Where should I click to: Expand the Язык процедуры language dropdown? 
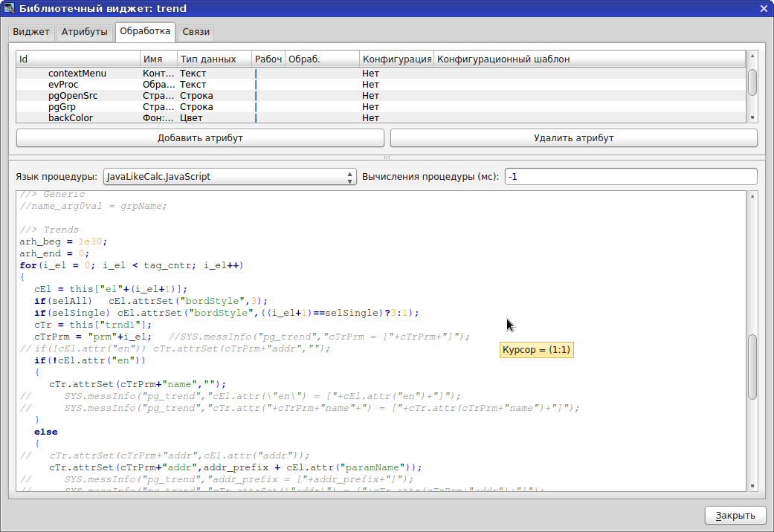[x=230, y=177]
